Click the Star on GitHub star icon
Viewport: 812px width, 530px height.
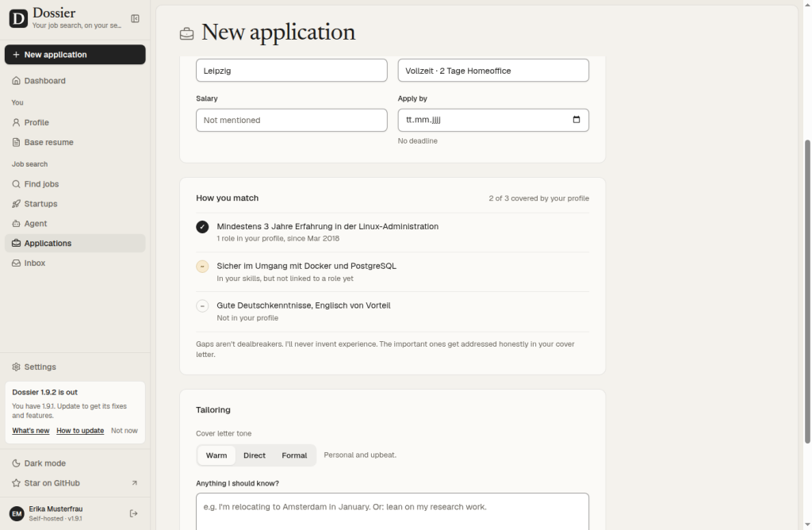click(x=16, y=483)
